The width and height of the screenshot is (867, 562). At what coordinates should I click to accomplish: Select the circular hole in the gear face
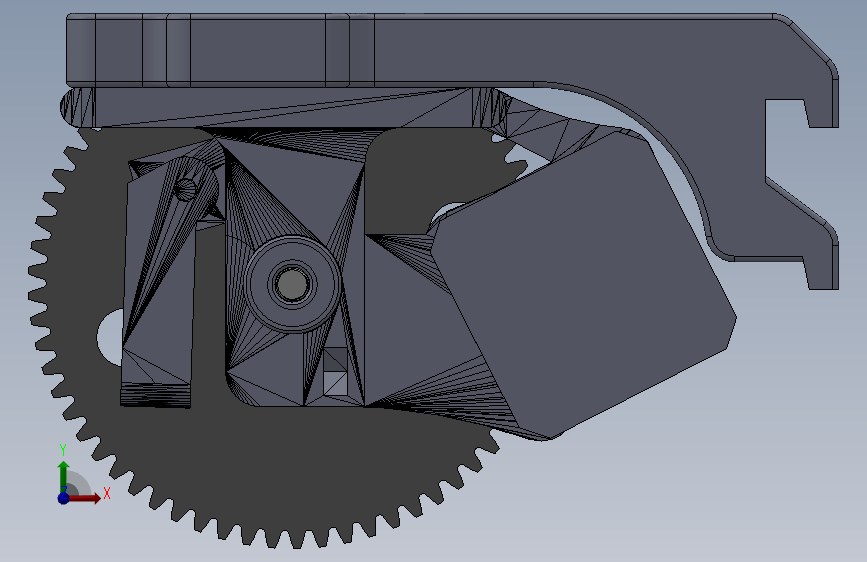[111, 336]
